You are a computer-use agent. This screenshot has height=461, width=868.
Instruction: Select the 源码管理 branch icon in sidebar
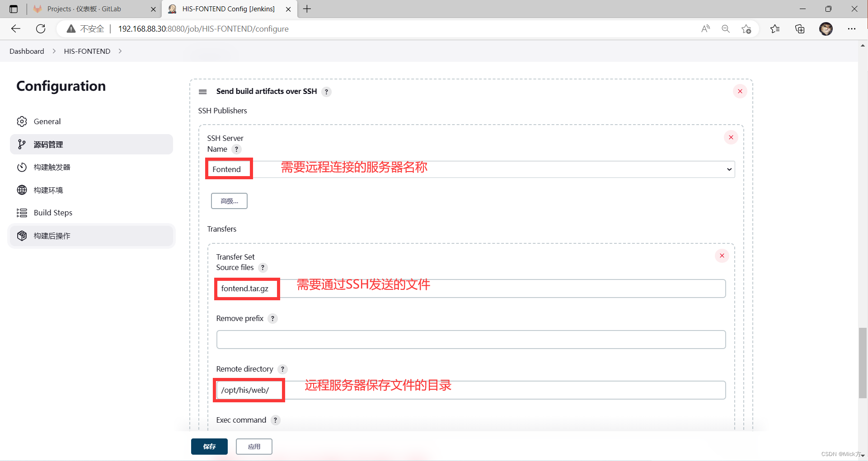[22, 144]
